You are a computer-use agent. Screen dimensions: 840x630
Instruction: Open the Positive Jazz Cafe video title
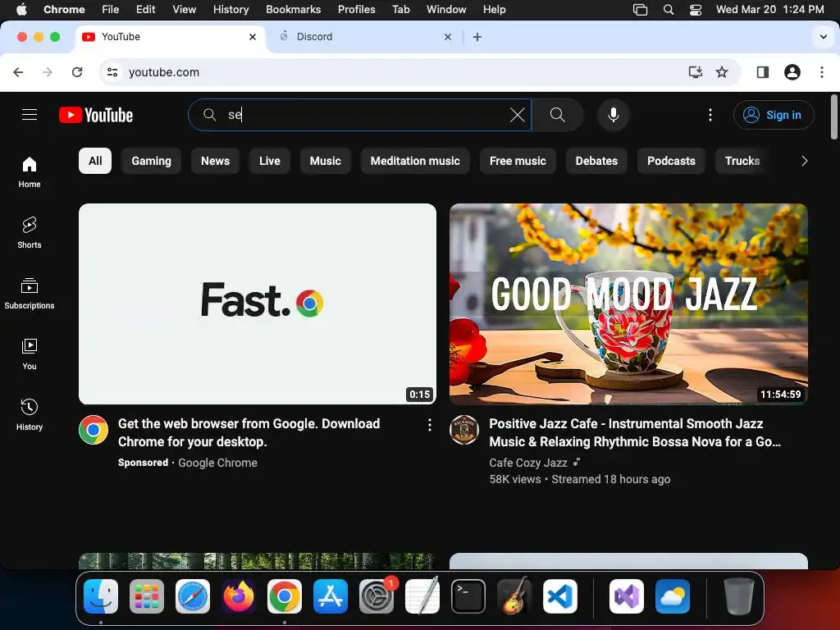click(x=635, y=432)
